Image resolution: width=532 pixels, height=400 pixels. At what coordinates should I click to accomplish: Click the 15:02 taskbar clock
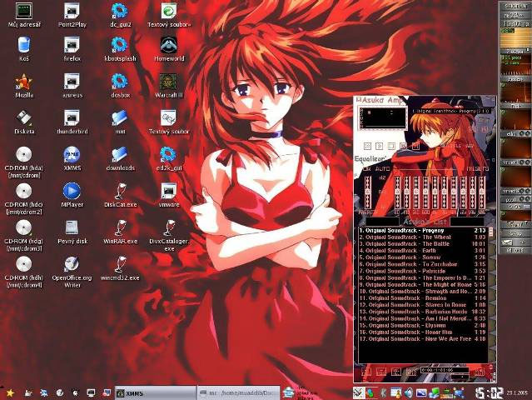point(489,393)
